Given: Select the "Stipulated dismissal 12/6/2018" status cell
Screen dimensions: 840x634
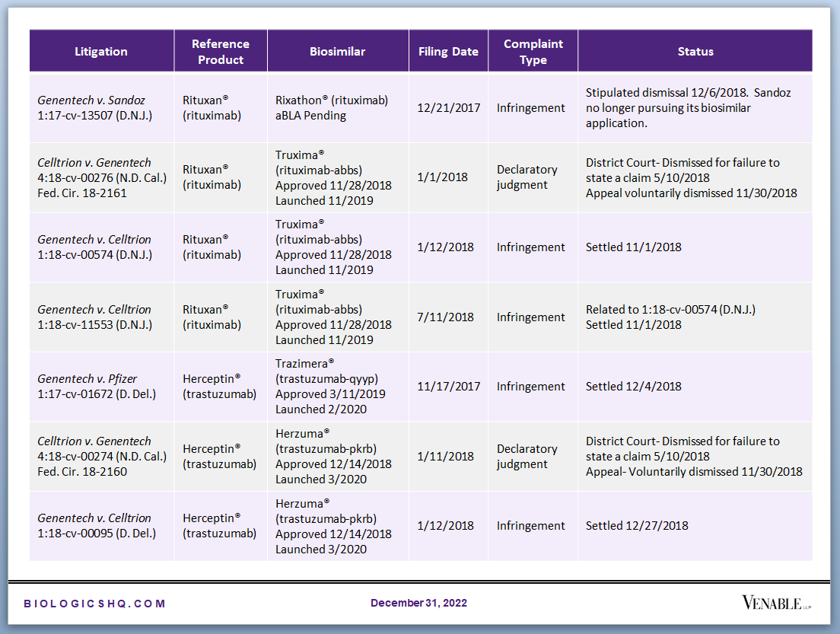Looking at the screenshot, I should coord(695,108).
